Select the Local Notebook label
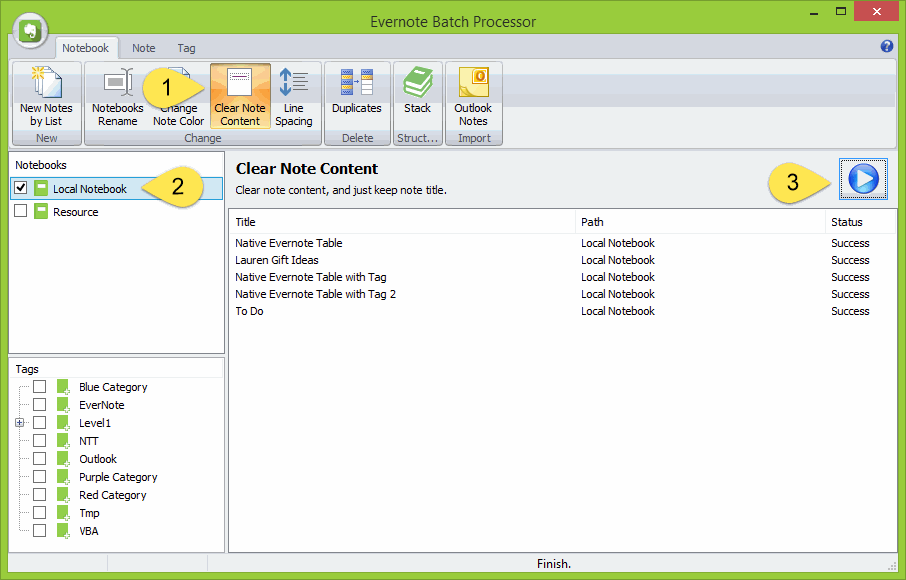The width and height of the screenshot is (906, 580). 90,189
